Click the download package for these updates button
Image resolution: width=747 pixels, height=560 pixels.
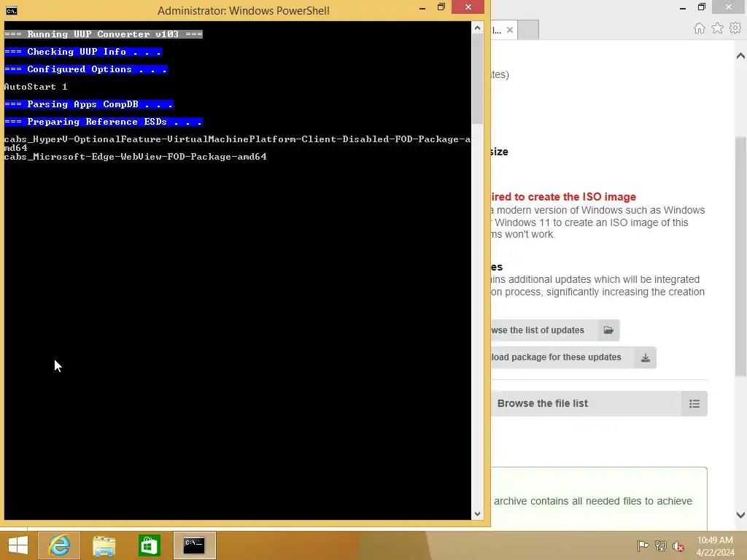pos(573,357)
